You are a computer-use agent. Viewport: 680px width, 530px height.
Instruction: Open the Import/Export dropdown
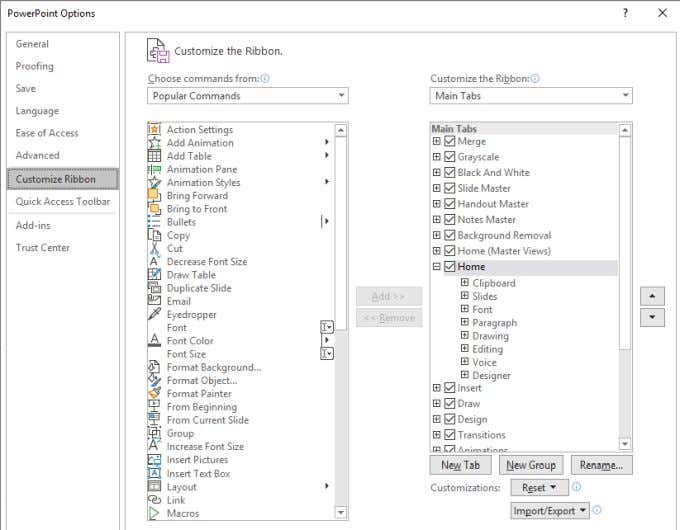coord(549,511)
